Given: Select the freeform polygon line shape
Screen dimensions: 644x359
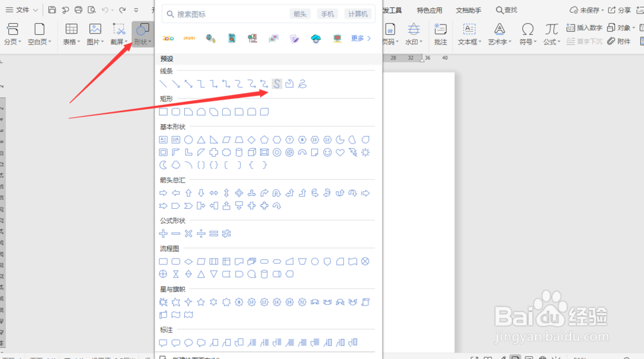Looking at the screenshot, I should 290,84.
